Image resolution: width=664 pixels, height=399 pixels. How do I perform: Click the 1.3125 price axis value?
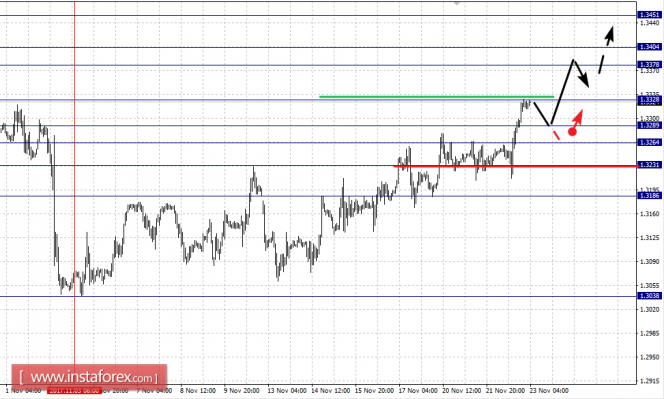point(650,238)
